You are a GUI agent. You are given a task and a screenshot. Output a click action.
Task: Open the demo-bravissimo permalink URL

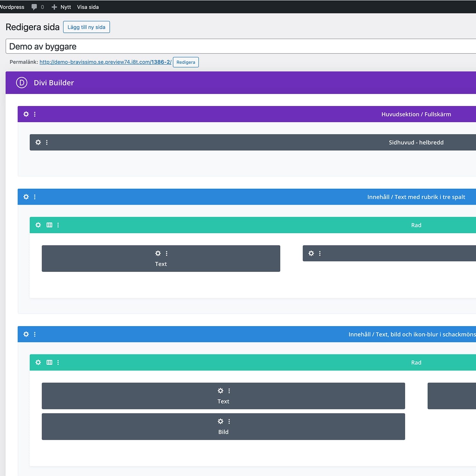click(x=105, y=62)
